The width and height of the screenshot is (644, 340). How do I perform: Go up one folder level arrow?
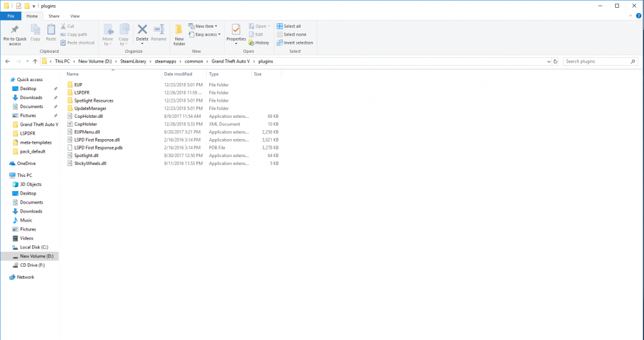coord(35,61)
